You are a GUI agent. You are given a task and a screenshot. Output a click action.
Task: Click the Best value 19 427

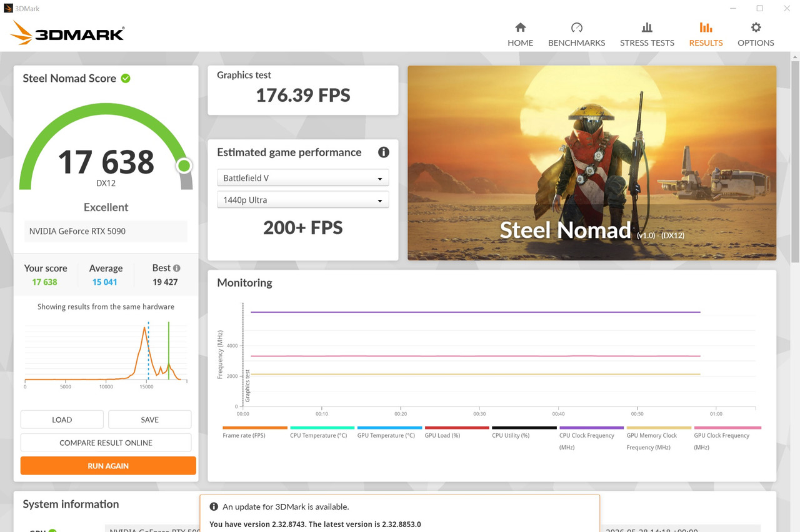[x=165, y=282]
